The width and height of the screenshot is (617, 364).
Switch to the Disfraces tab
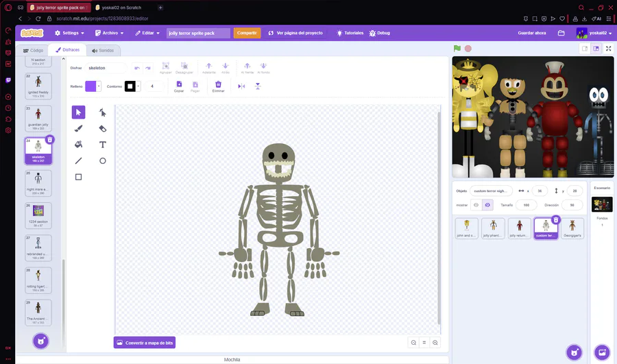pos(68,50)
